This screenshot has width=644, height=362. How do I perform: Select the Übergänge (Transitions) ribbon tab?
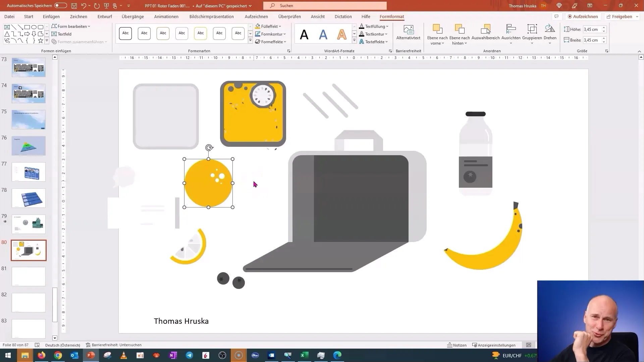click(x=133, y=16)
